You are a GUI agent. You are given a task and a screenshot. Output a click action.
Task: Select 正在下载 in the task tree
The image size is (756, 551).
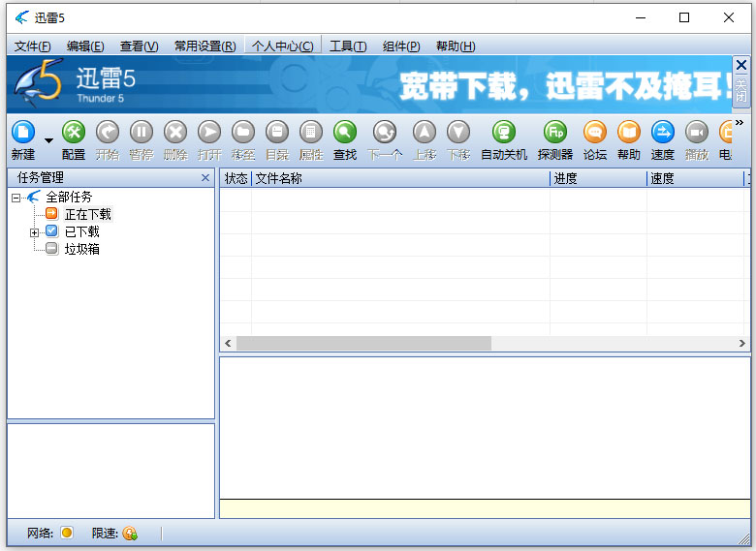88,214
